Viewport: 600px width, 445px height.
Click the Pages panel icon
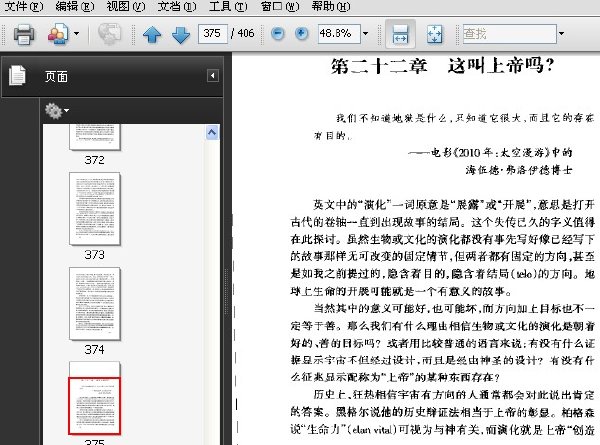[x=16, y=75]
